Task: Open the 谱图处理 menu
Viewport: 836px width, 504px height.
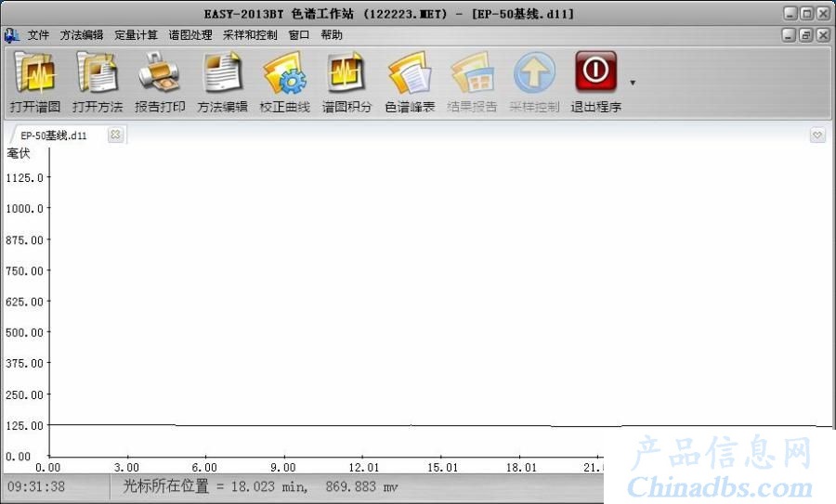Action: click(190, 35)
